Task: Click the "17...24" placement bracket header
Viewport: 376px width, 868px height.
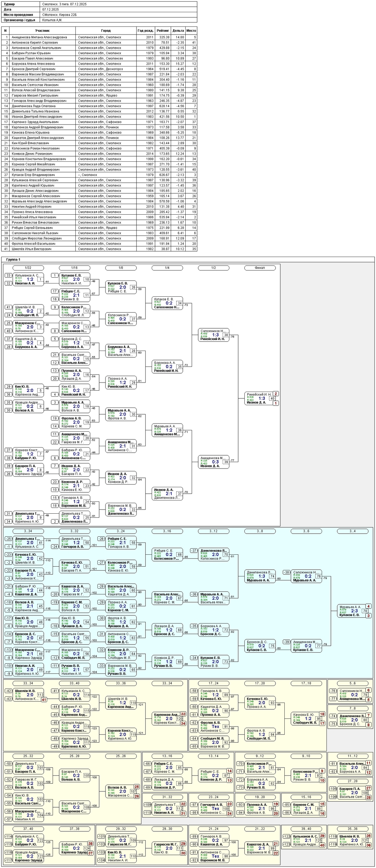Action: 213,683
